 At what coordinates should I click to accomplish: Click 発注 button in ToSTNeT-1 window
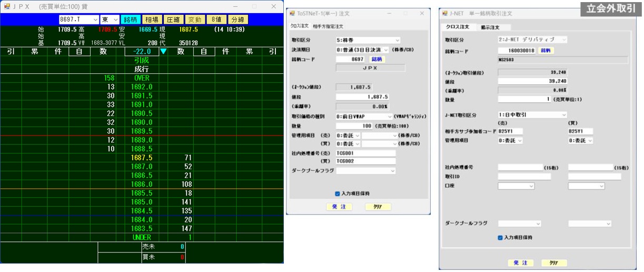339,207
